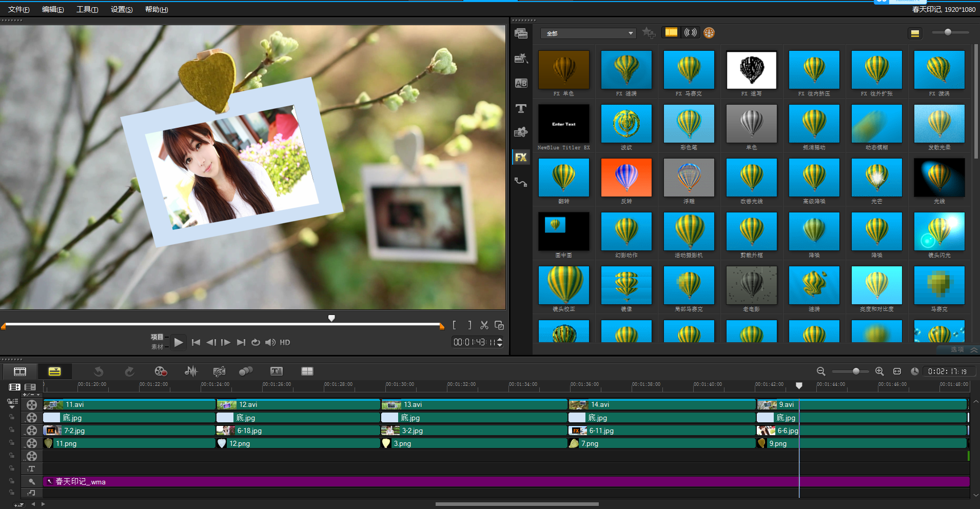
Task: Open the 全部 filter category dropdown
Action: [589, 33]
